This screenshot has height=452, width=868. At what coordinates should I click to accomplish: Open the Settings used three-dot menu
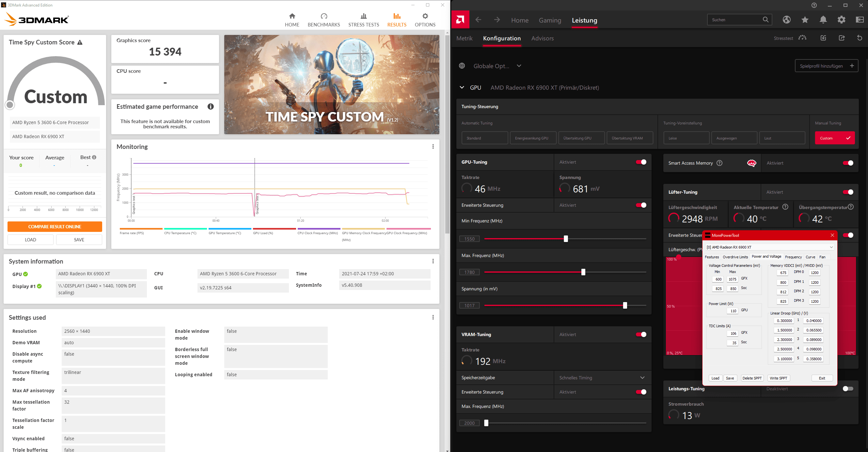click(433, 317)
